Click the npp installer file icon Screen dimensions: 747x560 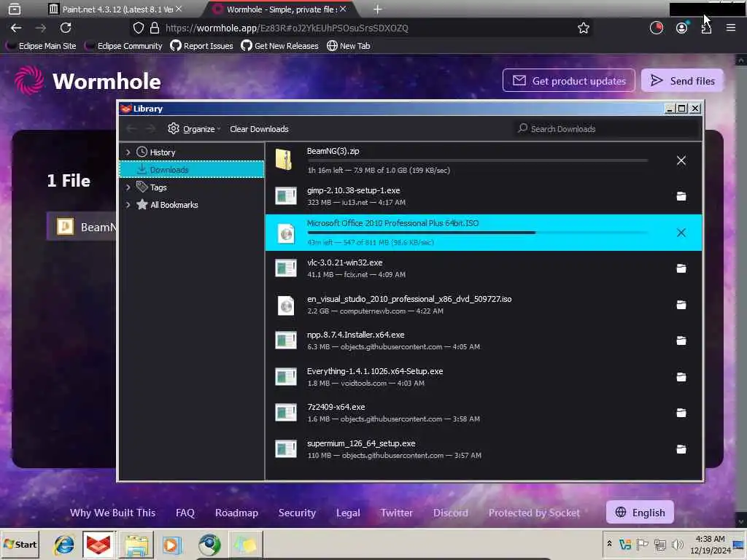286,341
